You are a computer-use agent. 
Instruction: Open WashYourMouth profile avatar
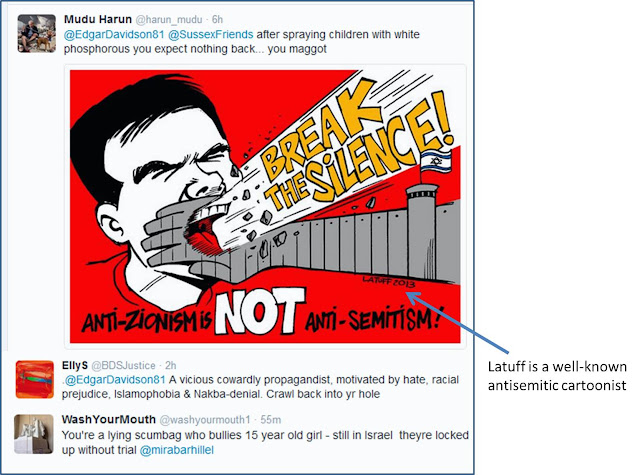tap(34, 434)
